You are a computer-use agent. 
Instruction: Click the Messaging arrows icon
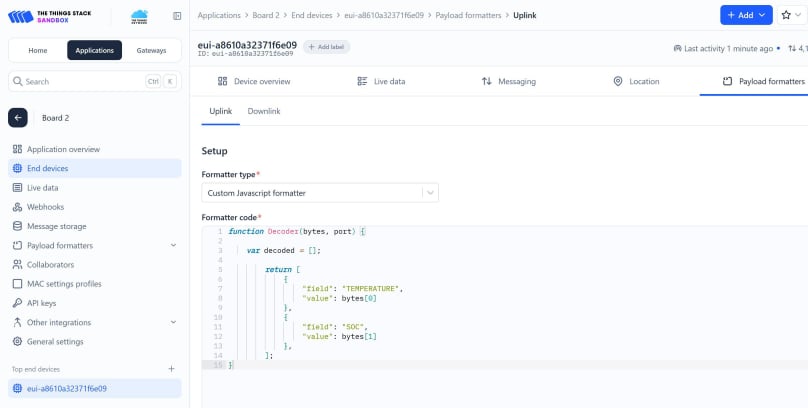click(x=486, y=81)
